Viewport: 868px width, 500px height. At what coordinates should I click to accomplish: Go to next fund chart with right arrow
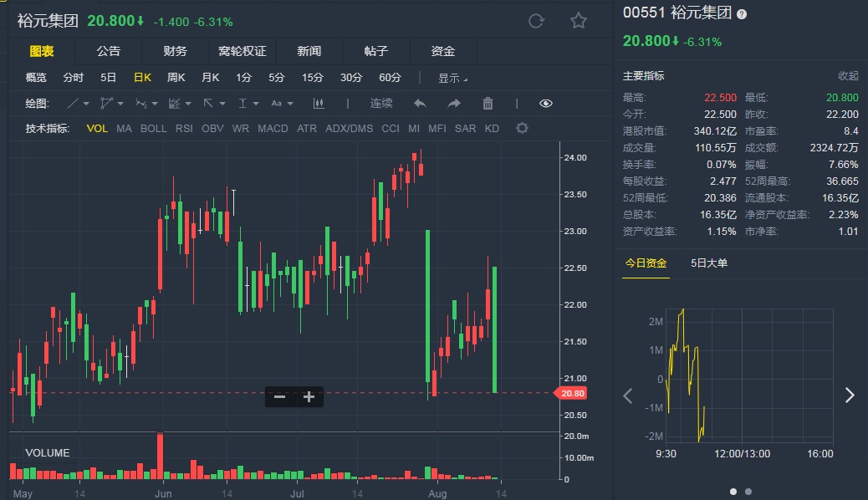click(x=850, y=395)
